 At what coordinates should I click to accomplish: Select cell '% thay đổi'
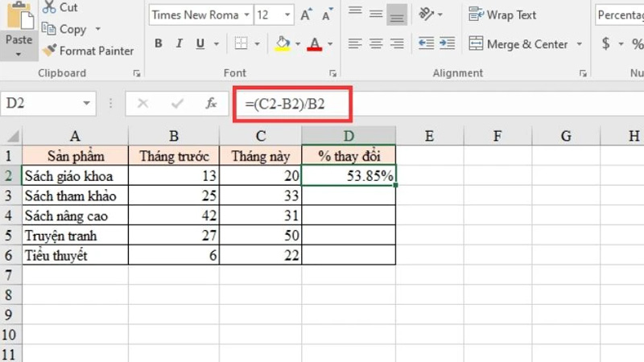click(x=349, y=155)
